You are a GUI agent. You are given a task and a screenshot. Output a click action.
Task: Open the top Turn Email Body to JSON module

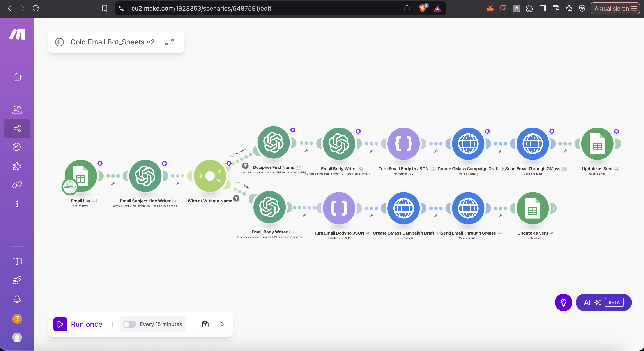[x=403, y=144]
